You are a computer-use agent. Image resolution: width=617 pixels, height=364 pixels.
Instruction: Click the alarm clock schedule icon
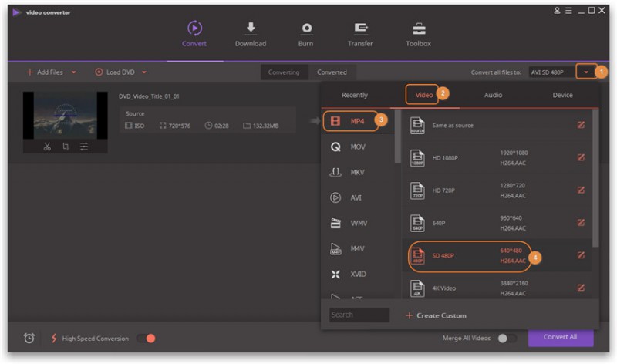(29, 339)
